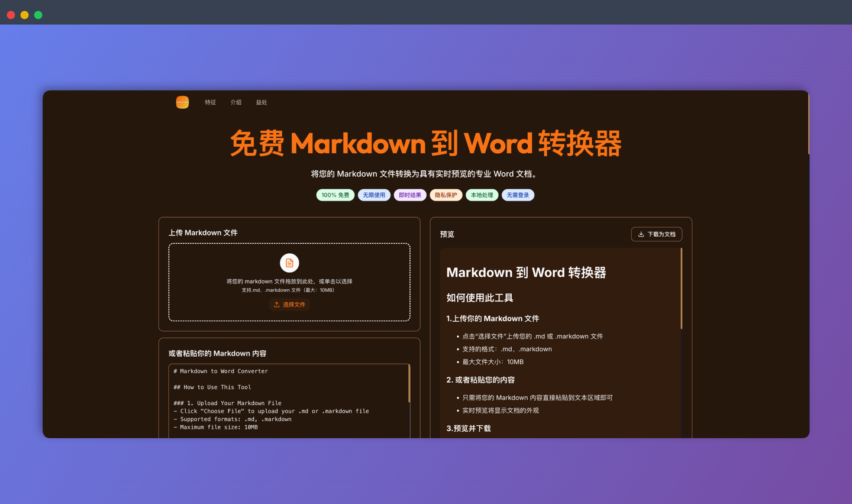Open the 特征 navigation item

tap(210, 102)
